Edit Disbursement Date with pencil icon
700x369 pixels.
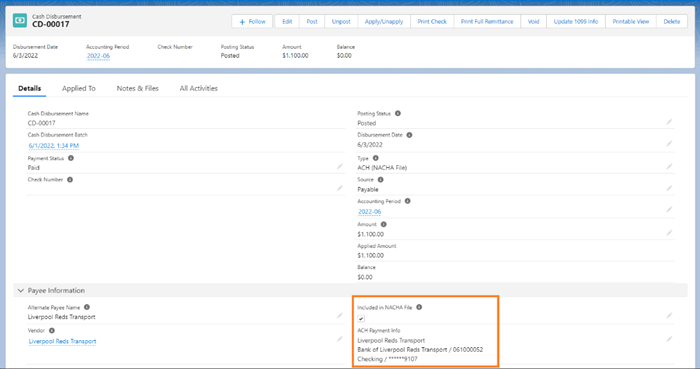(x=669, y=143)
